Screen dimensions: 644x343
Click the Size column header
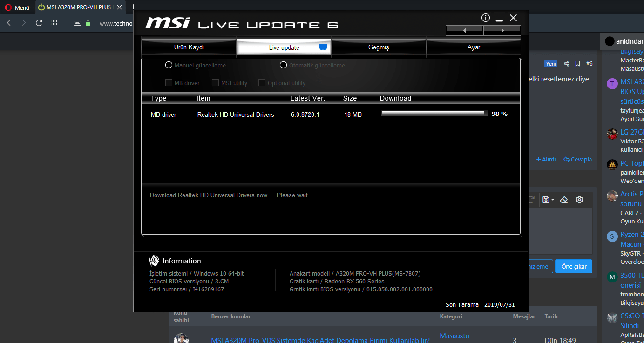[x=350, y=98]
